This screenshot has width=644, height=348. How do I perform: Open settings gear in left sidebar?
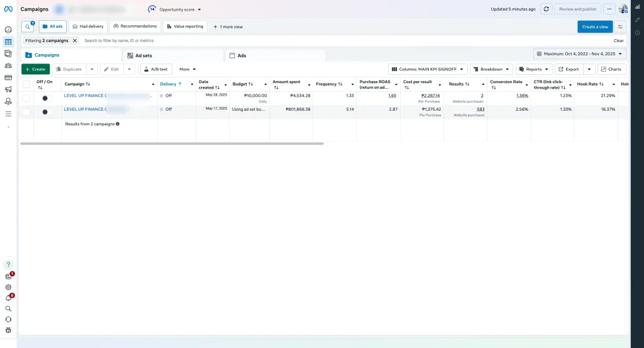(x=8, y=287)
